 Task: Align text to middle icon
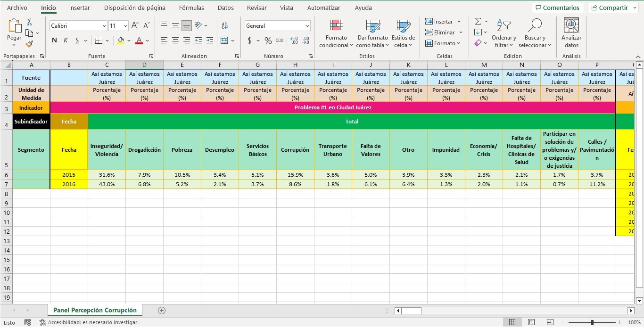click(x=175, y=25)
